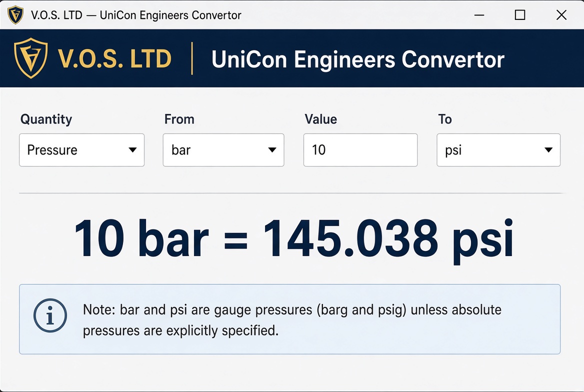Click the info icon in the note box
Viewport: 584px width, 392px height.
[50, 315]
